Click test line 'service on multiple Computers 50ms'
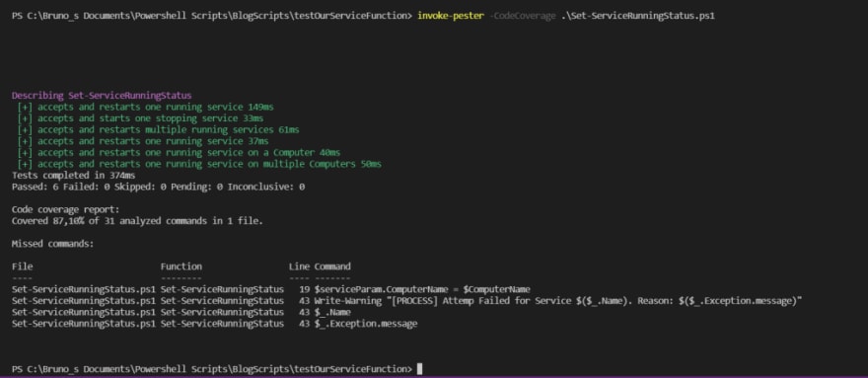The height and width of the screenshot is (378, 868). 199,164
